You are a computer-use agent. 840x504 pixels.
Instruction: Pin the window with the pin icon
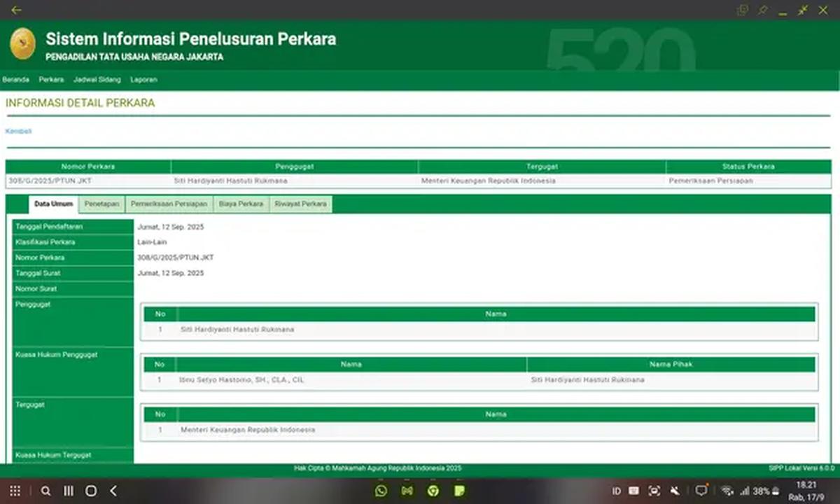point(762,10)
